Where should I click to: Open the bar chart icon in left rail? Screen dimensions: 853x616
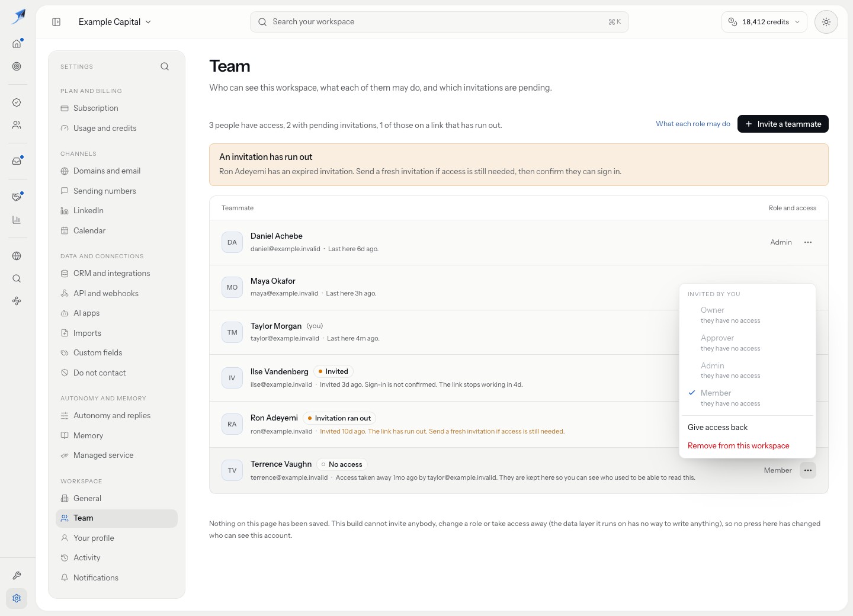(17, 220)
